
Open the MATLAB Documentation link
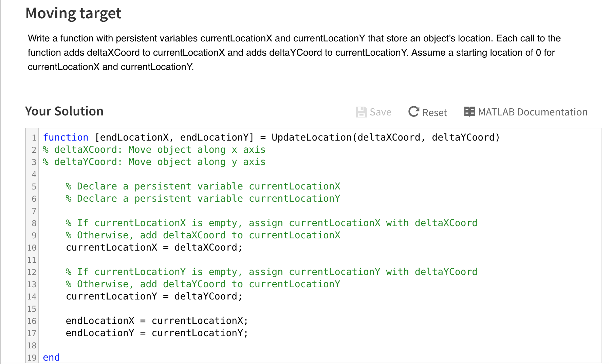pyautogui.click(x=532, y=112)
